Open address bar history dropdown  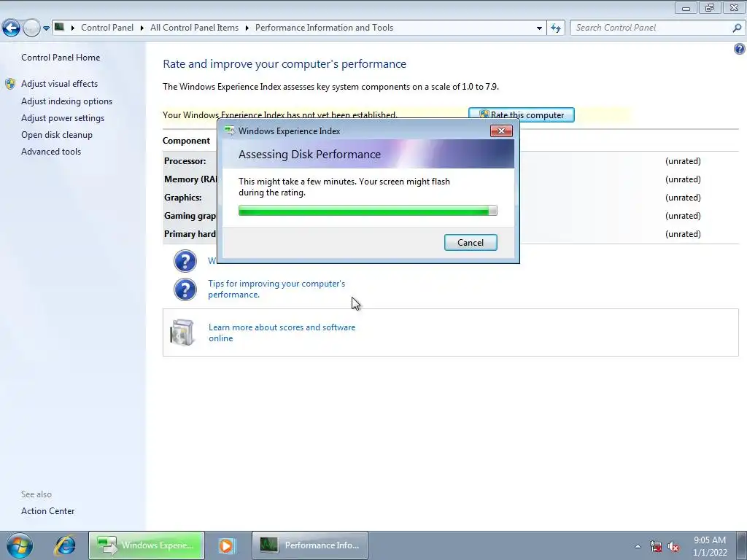[x=539, y=28]
